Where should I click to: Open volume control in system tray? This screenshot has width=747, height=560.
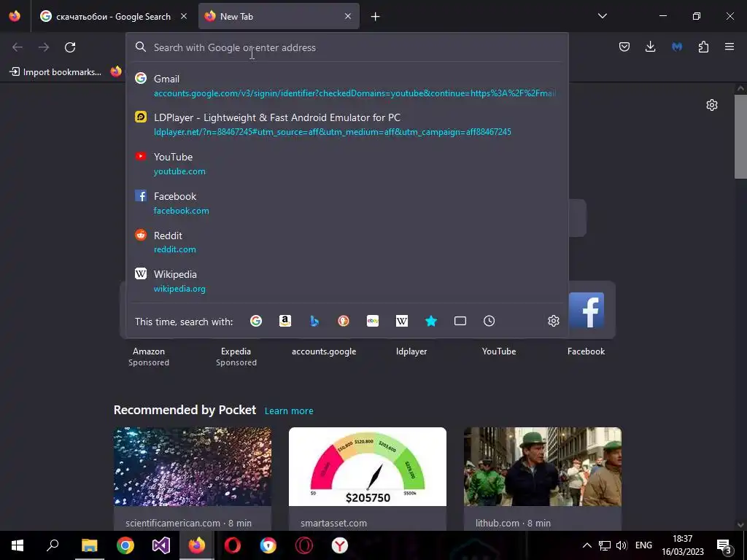(x=622, y=545)
